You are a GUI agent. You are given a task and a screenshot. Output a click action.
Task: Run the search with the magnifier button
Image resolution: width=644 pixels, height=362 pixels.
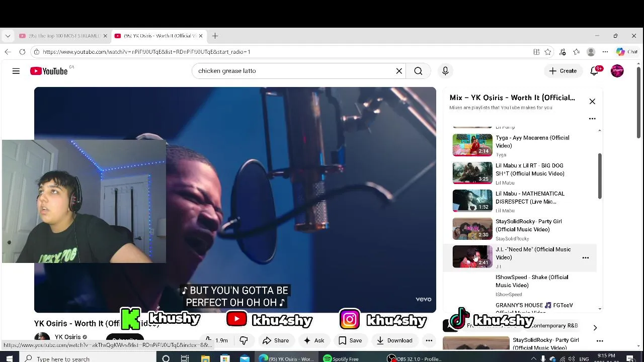click(418, 71)
